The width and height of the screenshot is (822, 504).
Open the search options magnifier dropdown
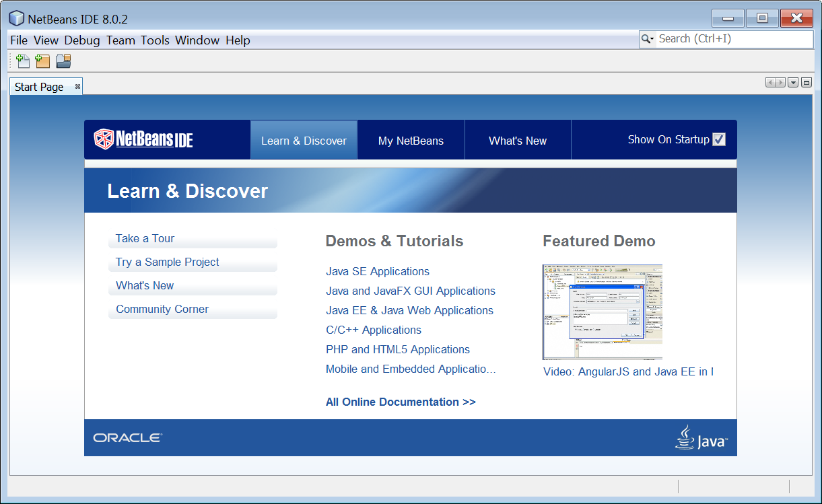coord(648,39)
